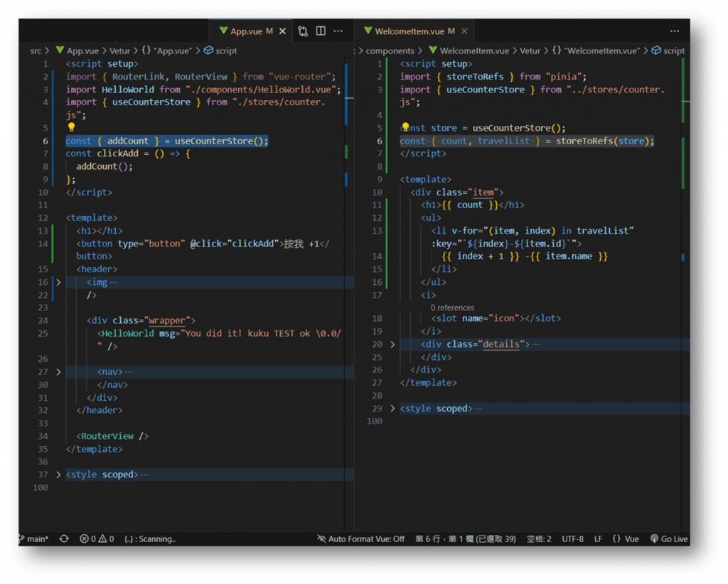Screen dimensions: 728x584
Task: Expand the folded nav tag at line 27
Action: (x=58, y=372)
